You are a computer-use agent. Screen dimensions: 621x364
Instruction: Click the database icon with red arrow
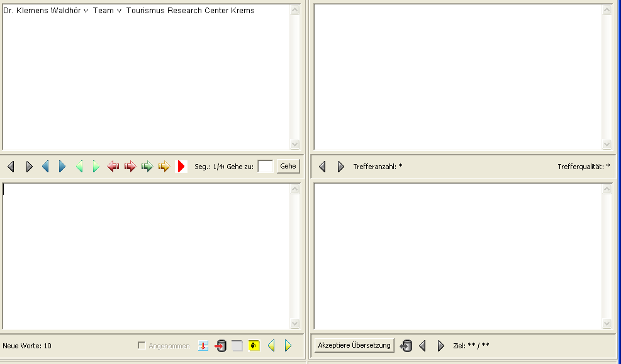pos(220,346)
